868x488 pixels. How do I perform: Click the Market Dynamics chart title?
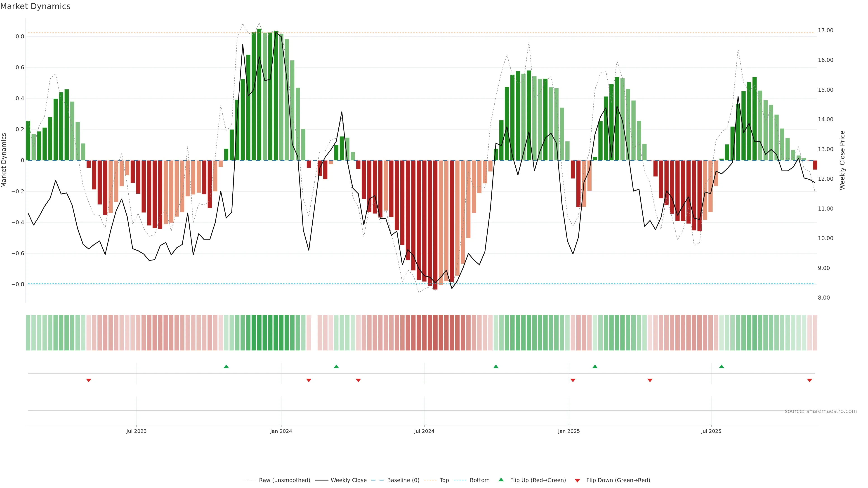(35, 6)
